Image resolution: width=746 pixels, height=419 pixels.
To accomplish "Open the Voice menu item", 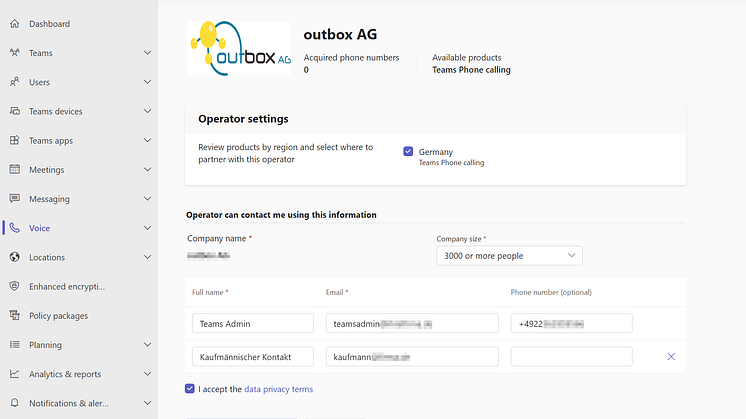I will pos(39,228).
